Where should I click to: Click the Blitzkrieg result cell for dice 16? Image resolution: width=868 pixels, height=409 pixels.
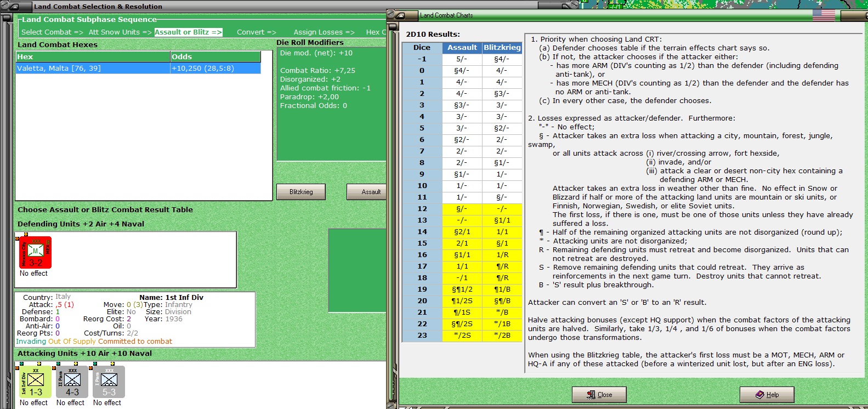tap(502, 255)
